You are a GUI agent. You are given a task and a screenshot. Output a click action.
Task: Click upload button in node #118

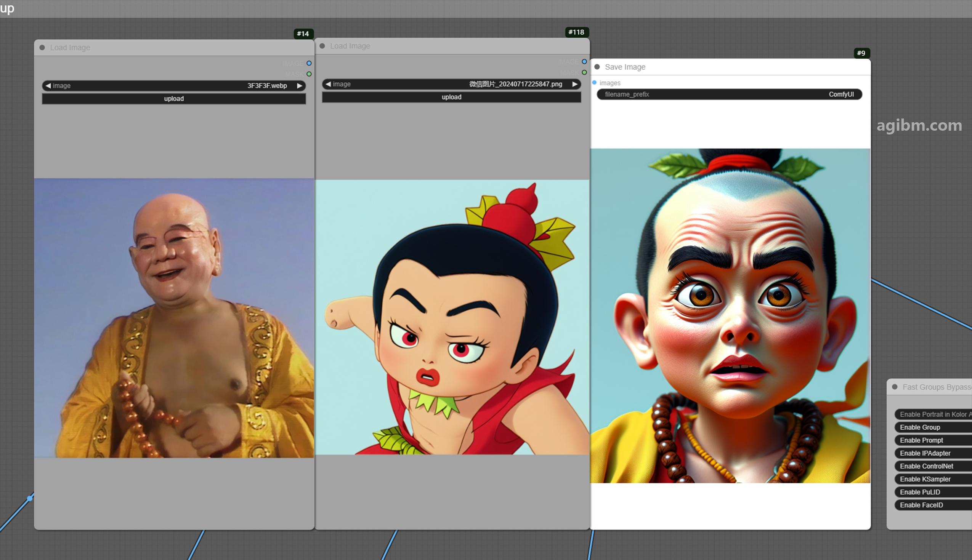pos(451,97)
